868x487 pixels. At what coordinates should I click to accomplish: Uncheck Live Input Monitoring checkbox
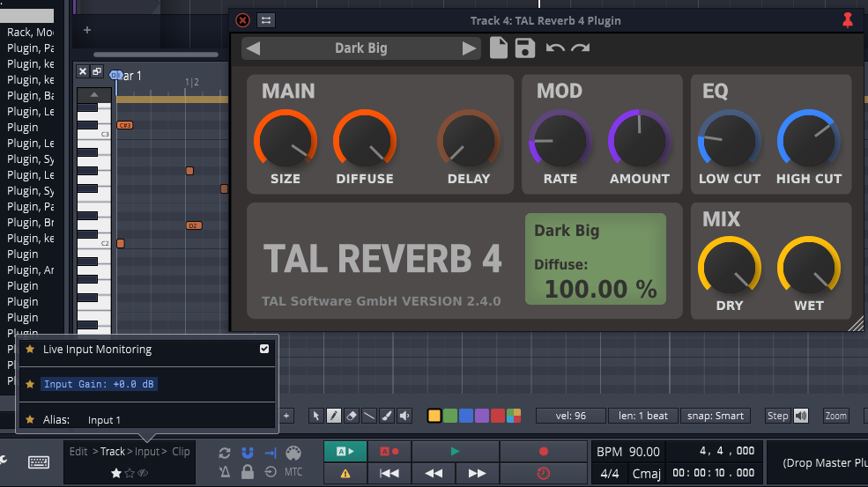click(264, 349)
